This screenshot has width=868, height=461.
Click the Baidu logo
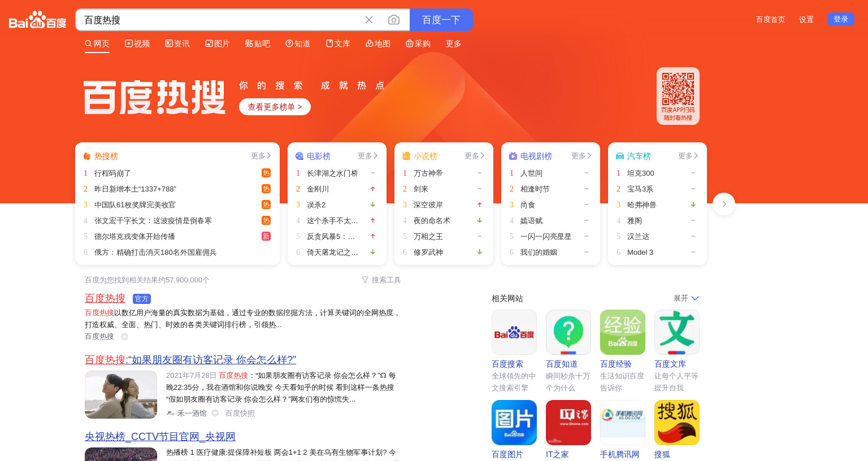(x=38, y=20)
